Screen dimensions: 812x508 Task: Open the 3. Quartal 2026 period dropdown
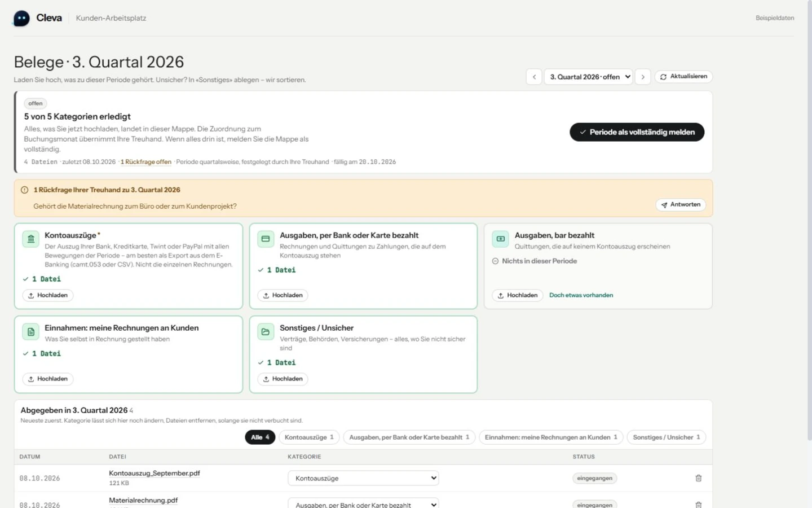[588, 77]
